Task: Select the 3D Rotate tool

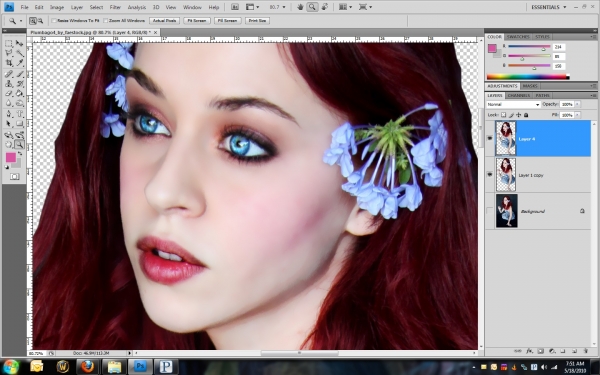Action: [8, 135]
